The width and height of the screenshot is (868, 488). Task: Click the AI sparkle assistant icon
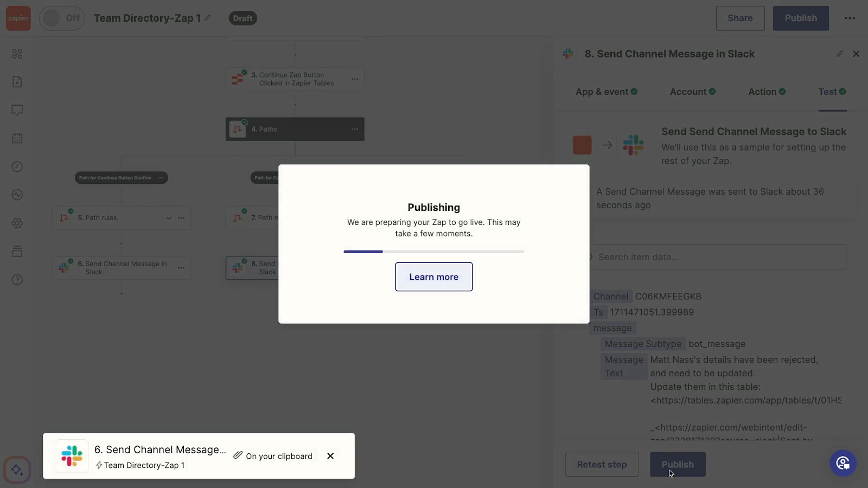[x=17, y=470]
